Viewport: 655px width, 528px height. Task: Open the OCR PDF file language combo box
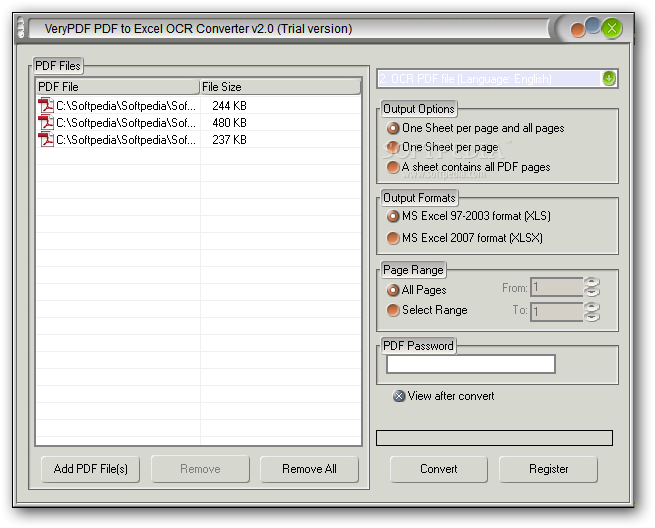tap(497, 79)
